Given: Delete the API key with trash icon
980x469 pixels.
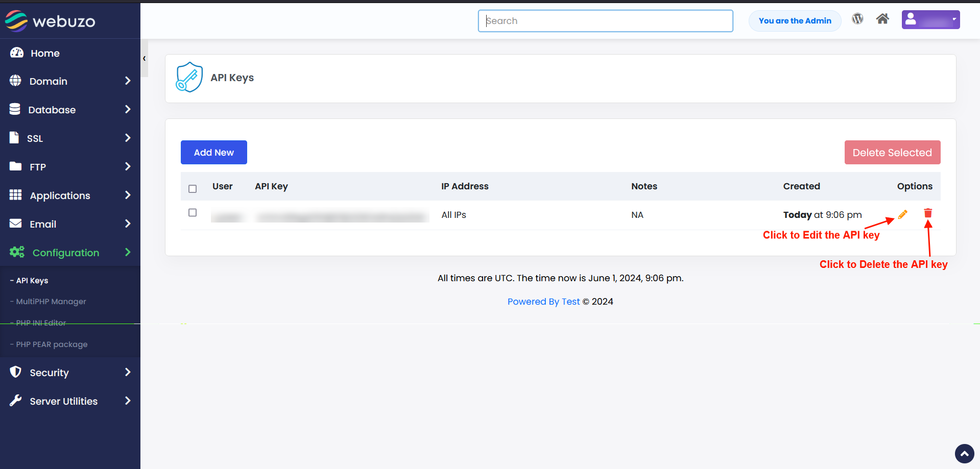Looking at the screenshot, I should 928,213.
